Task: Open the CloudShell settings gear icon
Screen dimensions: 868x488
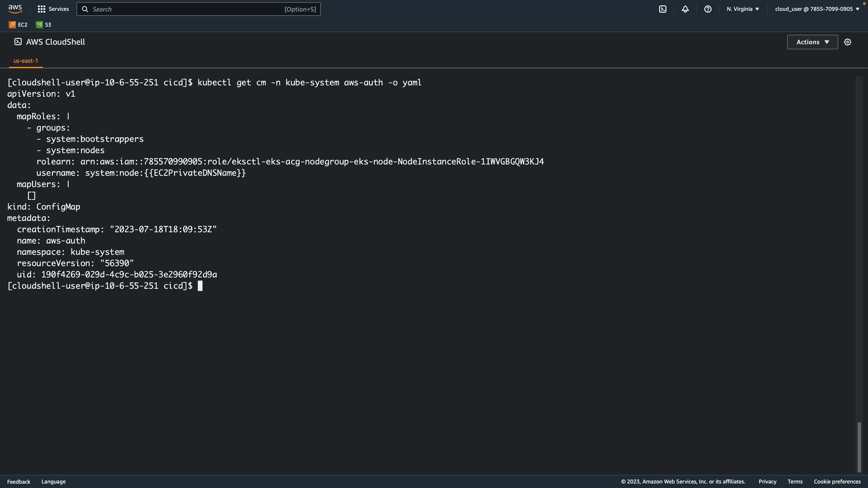Action: coord(848,42)
